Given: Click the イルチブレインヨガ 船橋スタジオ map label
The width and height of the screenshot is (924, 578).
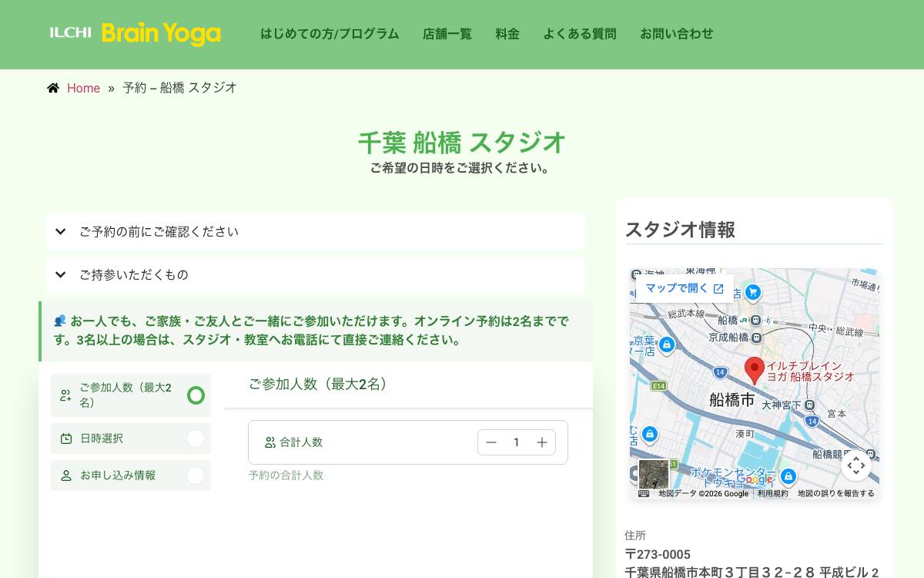Looking at the screenshot, I should point(810,371).
